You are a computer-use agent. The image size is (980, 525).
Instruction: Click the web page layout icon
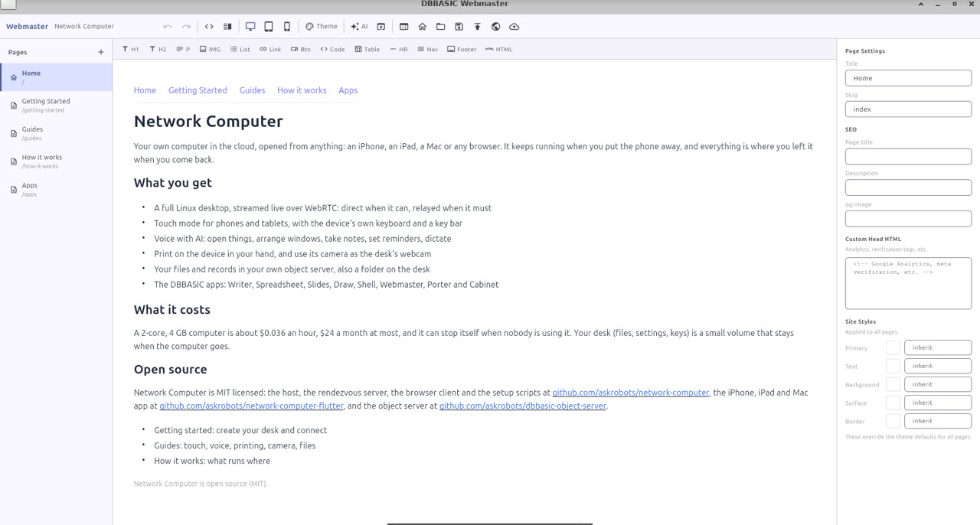[404, 27]
